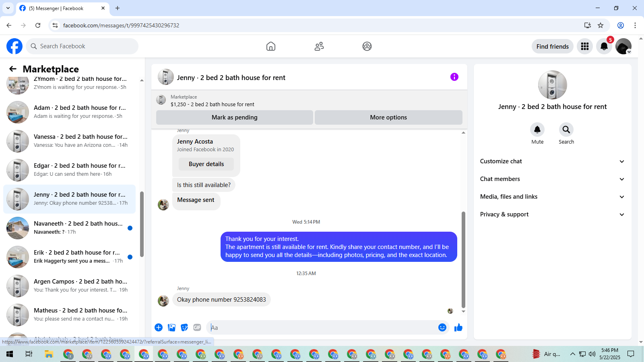Click the chat messages scrollbar thumb
Viewport: 644px width, 362px height.
pos(463,259)
